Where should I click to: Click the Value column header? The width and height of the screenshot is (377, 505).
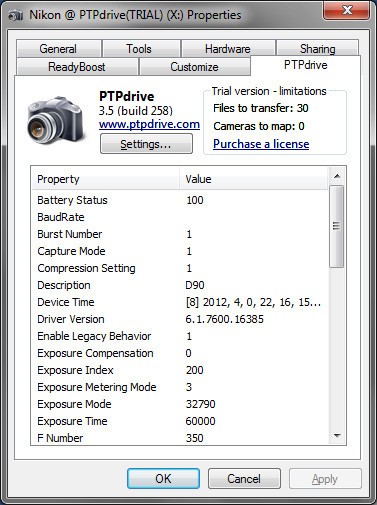click(253, 179)
